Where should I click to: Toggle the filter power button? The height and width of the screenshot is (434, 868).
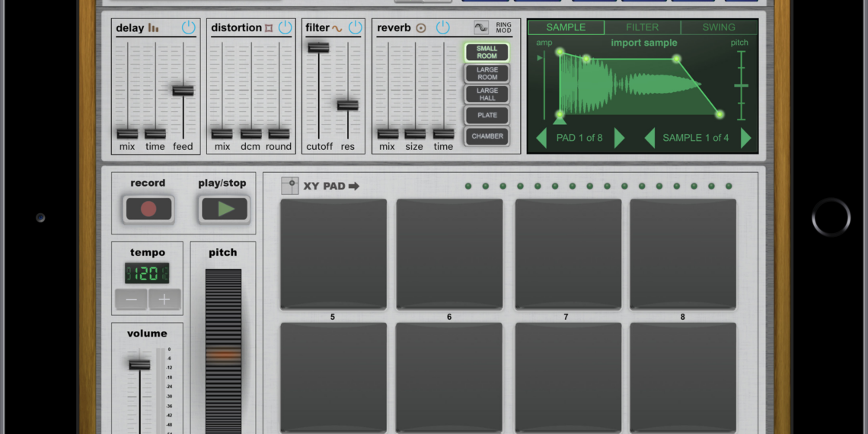coord(355,28)
